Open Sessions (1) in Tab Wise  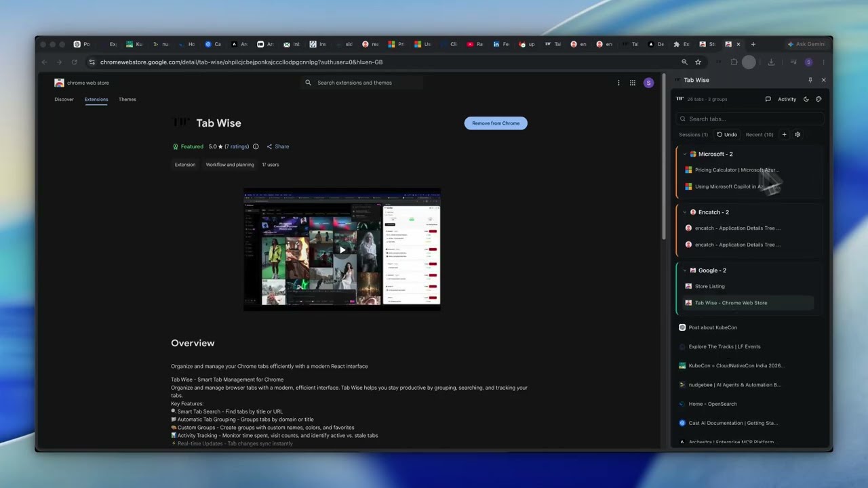tap(693, 134)
